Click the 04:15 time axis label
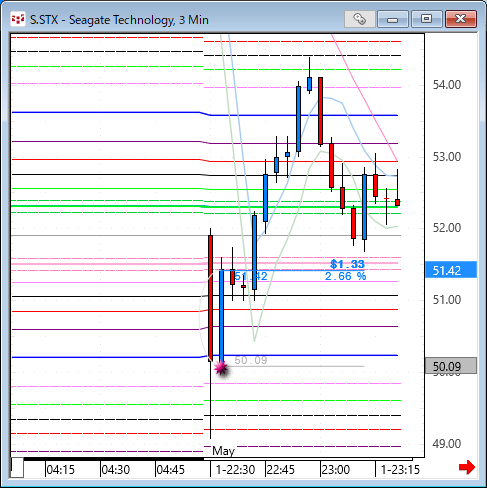Viewport: 487px width, 488px height. [x=60, y=470]
